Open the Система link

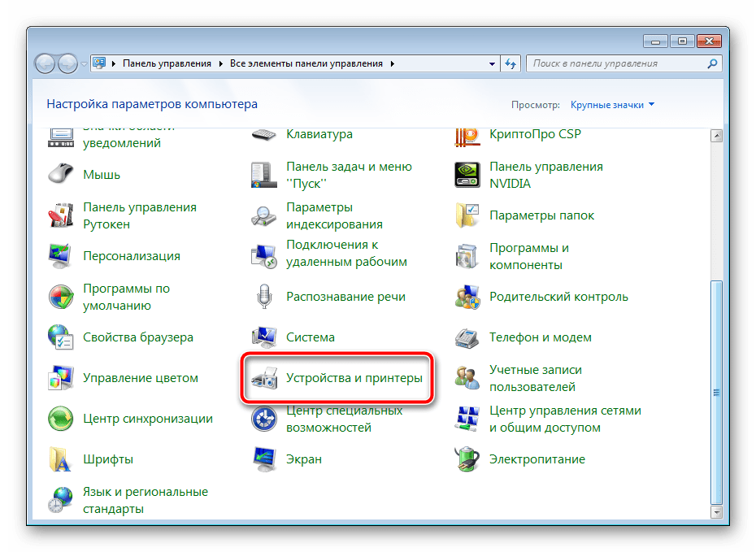[x=310, y=337]
